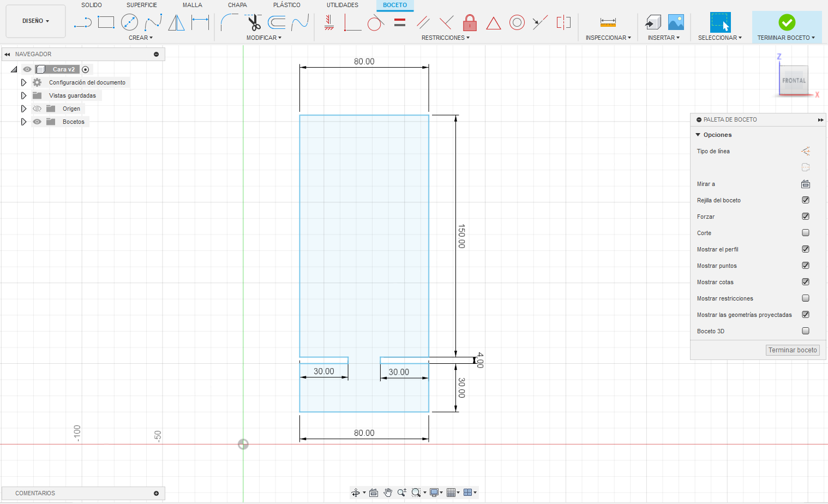
Task: Select the Line tool in Crear
Action: (x=82, y=22)
